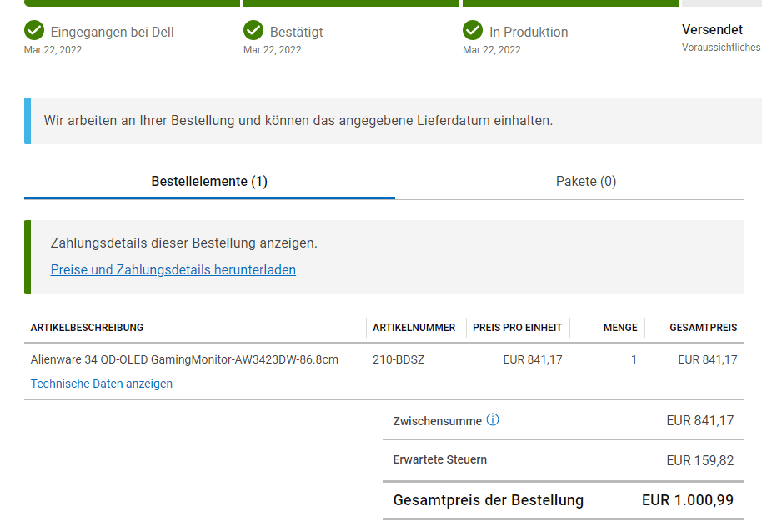
Task: Click the date under Eingegangen bei Dell
Action: [x=53, y=50]
